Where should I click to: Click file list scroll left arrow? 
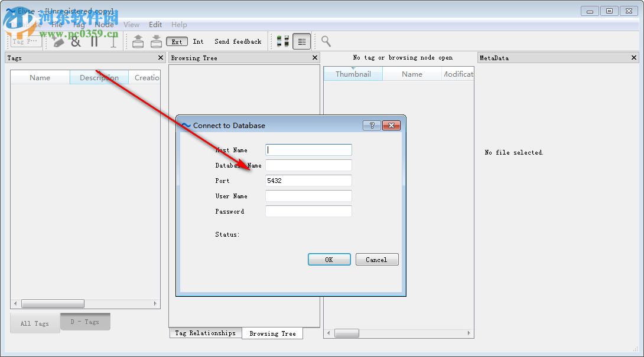click(328, 333)
